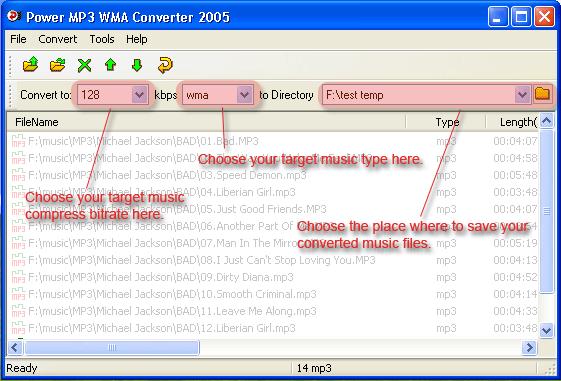Select the 05.Just Good Friends.MP3 row
Screen dimensions: 561x381
point(273,209)
